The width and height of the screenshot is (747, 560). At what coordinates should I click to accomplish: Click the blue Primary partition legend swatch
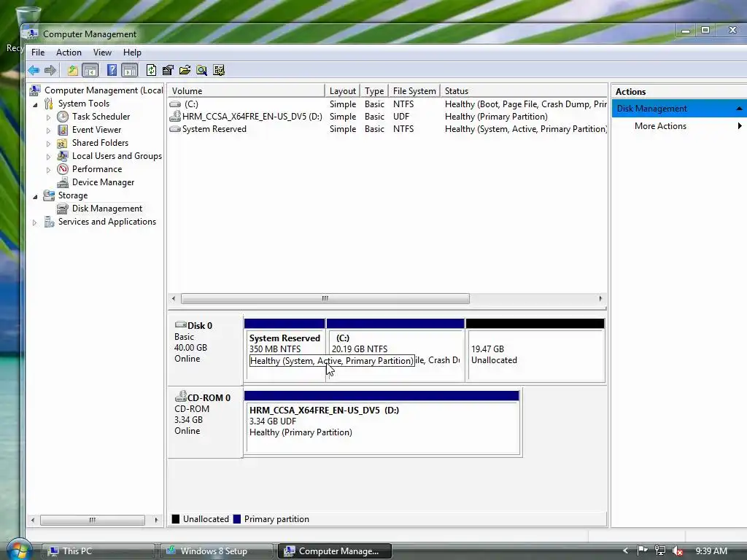click(x=237, y=519)
